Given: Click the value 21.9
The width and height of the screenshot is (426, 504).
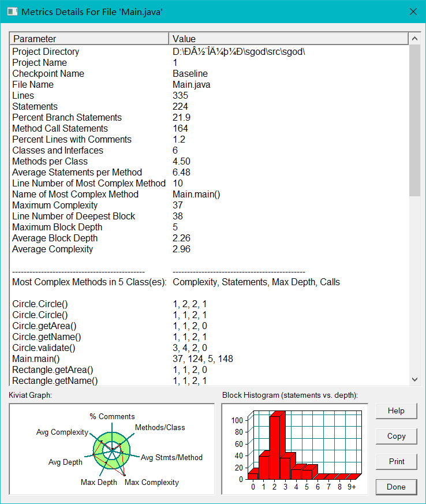Looking at the screenshot, I should click(x=181, y=117).
